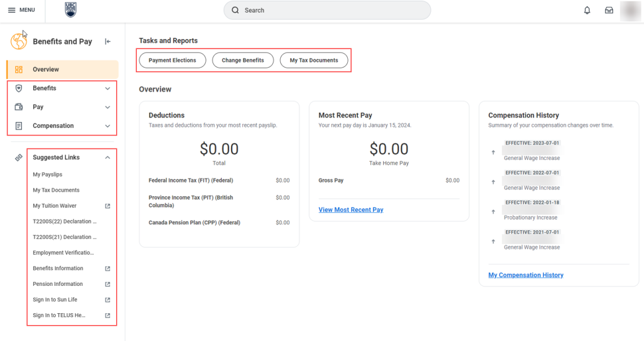Viewport: 644px width, 341px height.
Task: Click external link icon next to Pension Information
Action: 108,285
